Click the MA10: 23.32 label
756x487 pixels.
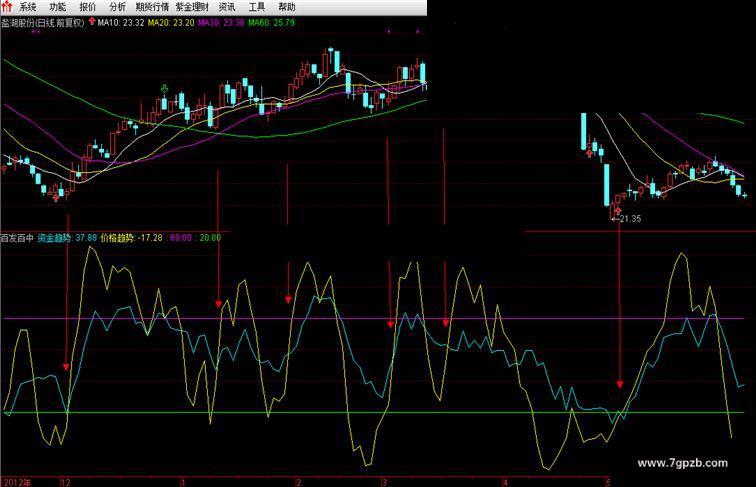pos(121,22)
